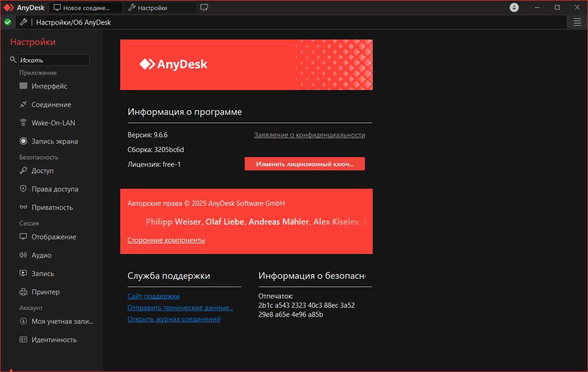The image size is (588, 372).
Task: Click the printer icon for Принтер
Action: point(23,292)
